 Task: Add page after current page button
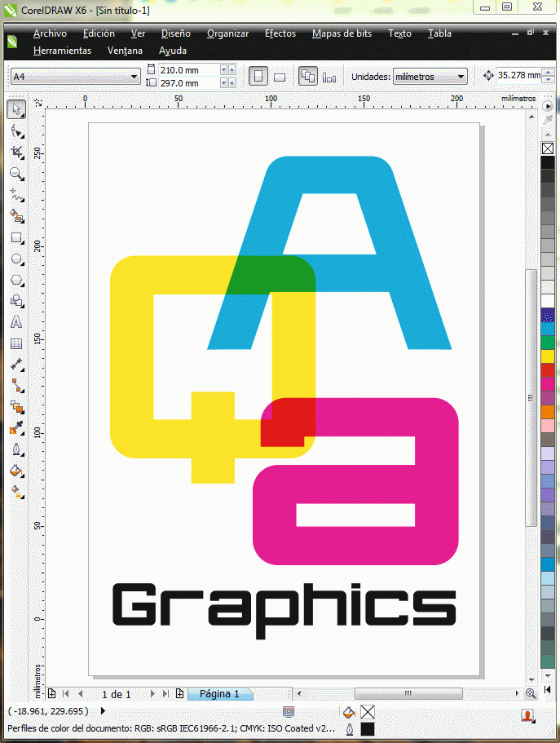click(179, 694)
